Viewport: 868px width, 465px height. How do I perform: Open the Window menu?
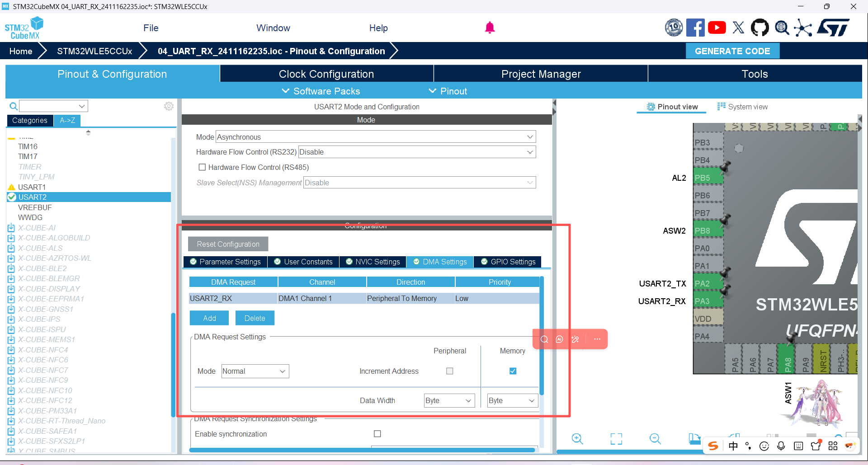tap(273, 28)
